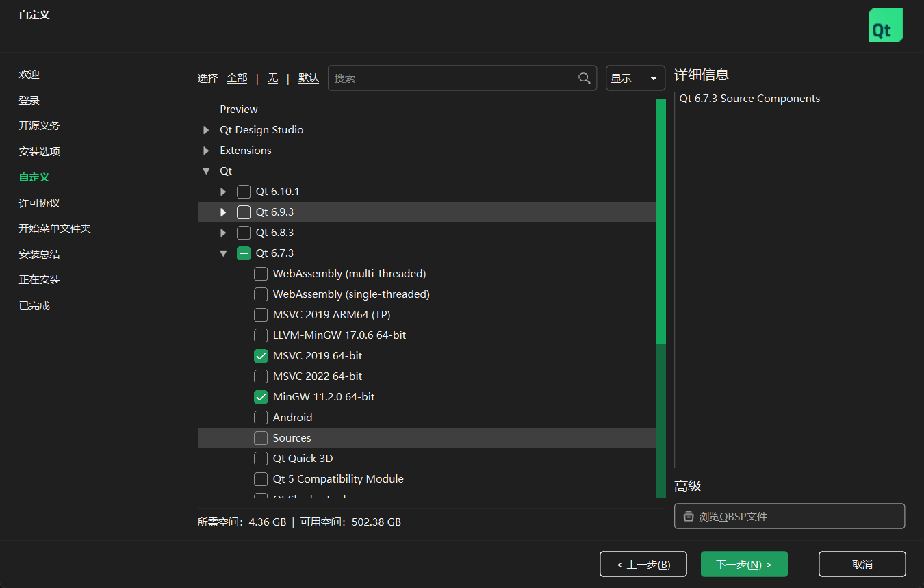The height and width of the screenshot is (588, 924).
Task: Cancel the installer with 取消
Action: pyautogui.click(x=862, y=564)
